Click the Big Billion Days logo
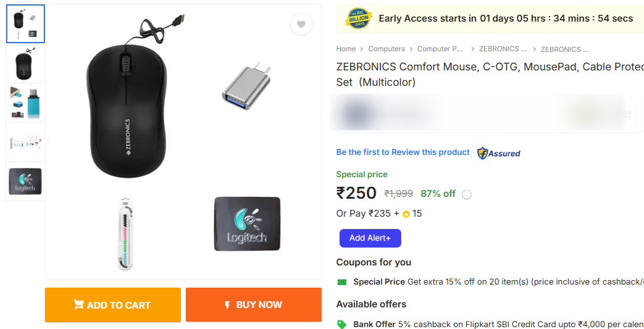 pos(359,19)
